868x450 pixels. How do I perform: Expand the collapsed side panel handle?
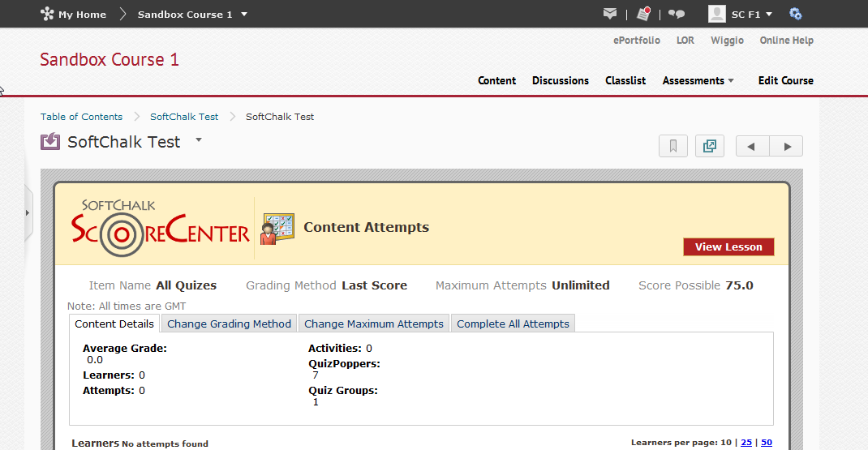pyautogui.click(x=28, y=212)
